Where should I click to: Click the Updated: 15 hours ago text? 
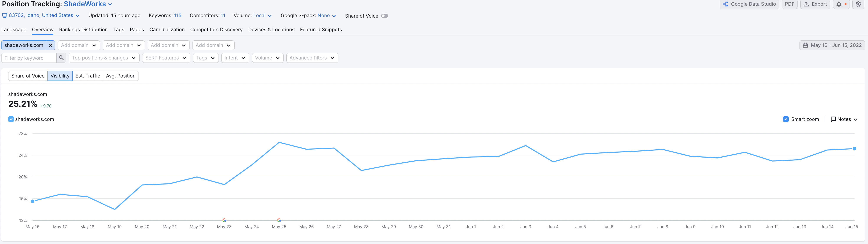point(114,16)
